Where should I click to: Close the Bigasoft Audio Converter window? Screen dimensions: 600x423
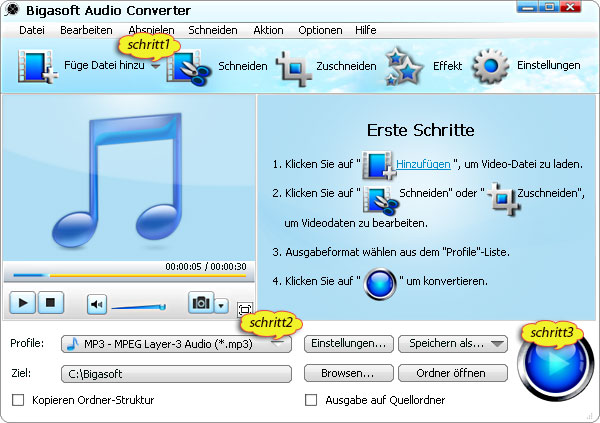[x=571, y=7]
